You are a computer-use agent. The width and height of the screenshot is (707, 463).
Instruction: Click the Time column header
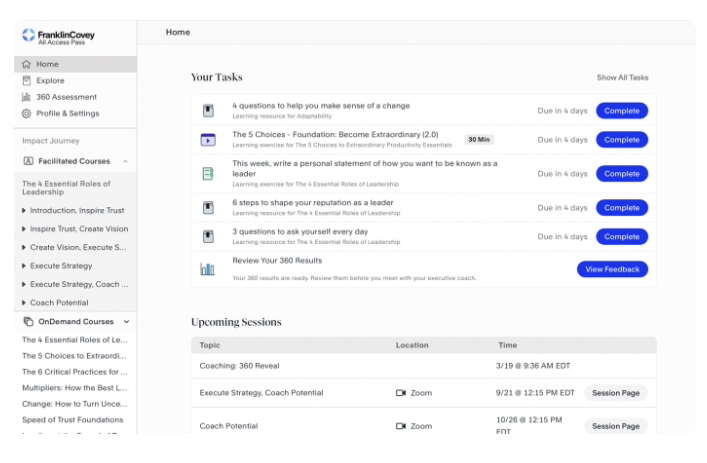508,345
